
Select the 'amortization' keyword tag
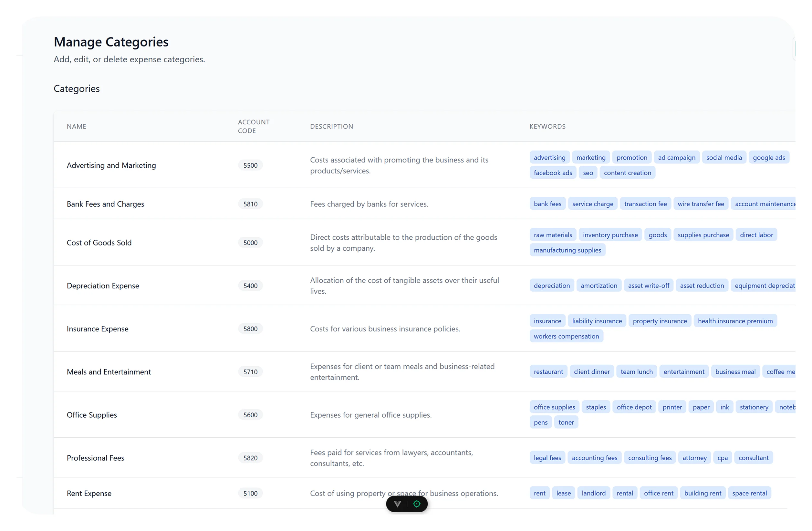click(x=599, y=286)
